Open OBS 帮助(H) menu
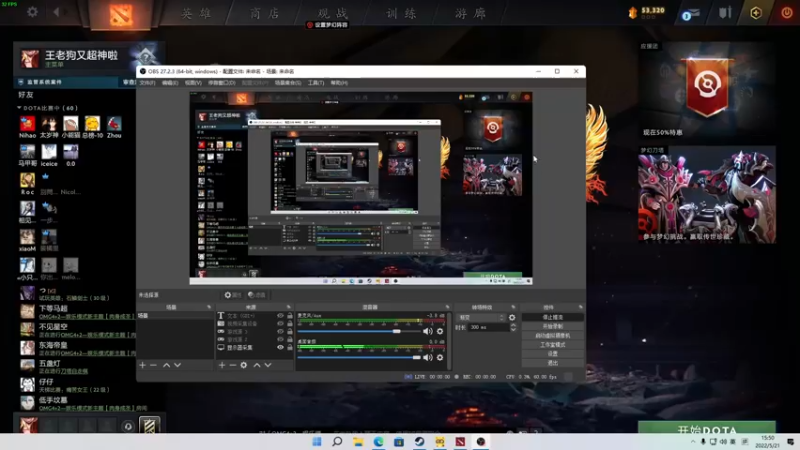This screenshot has height=450, width=800. (x=339, y=83)
